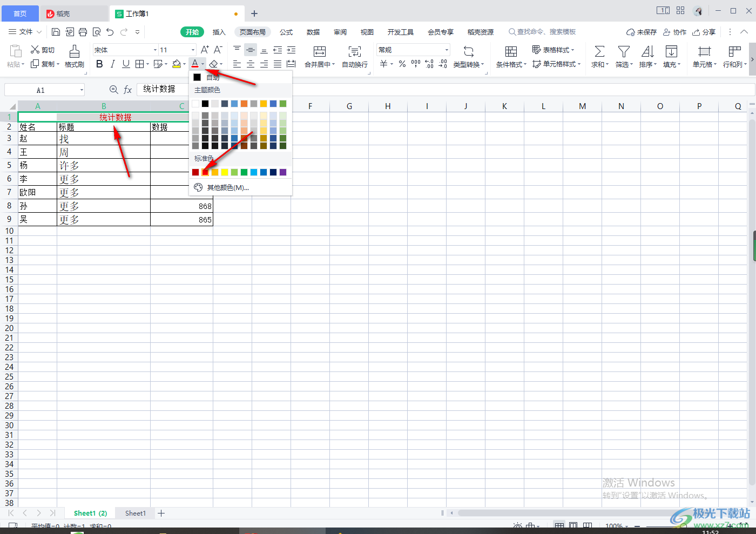
Task: Toggle top vertical alignment
Action: click(237, 50)
